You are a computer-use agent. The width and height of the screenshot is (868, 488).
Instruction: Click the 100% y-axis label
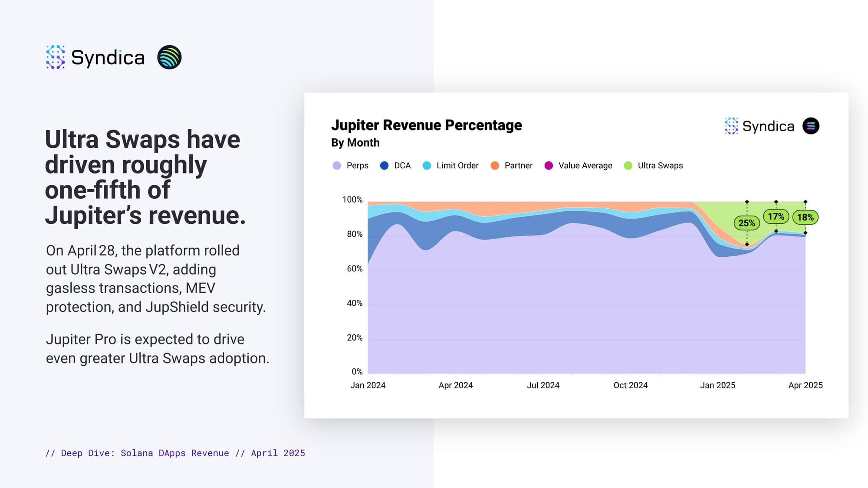(x=352, y=200)
